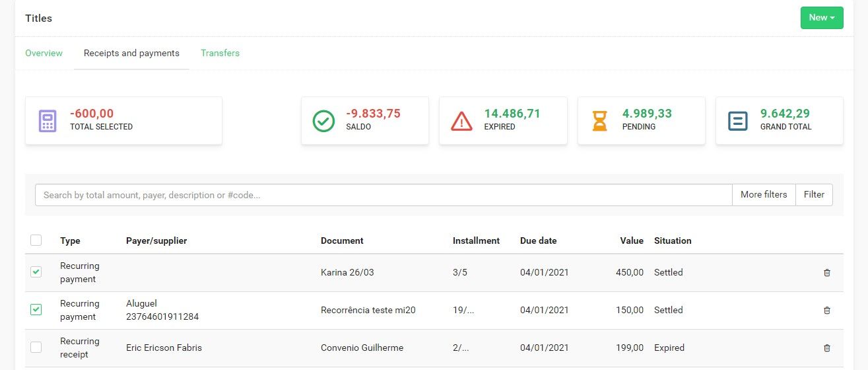This screenshot has height=370, width=868.
Task: Uncheck the Aluguel row checkbox
Action: coord(36,310)
